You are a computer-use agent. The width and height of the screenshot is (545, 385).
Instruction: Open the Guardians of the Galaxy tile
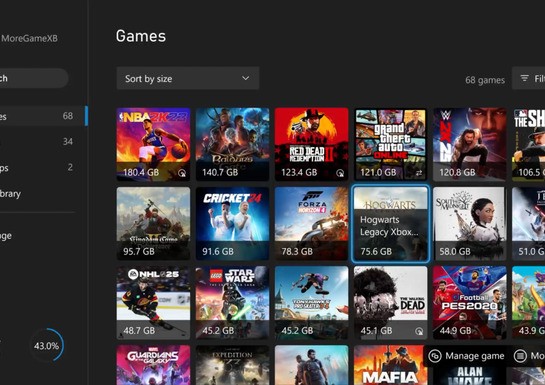pos(153,365)
